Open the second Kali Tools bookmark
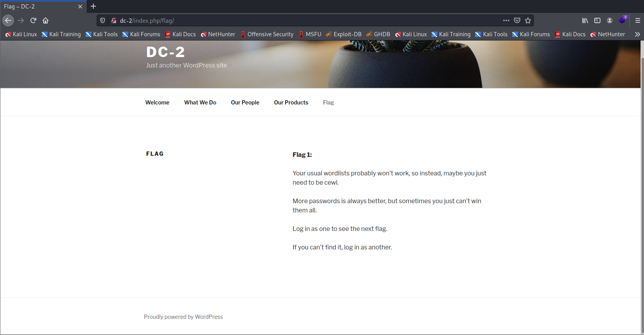This screenshot has width=644, height=335. [491, 34]
